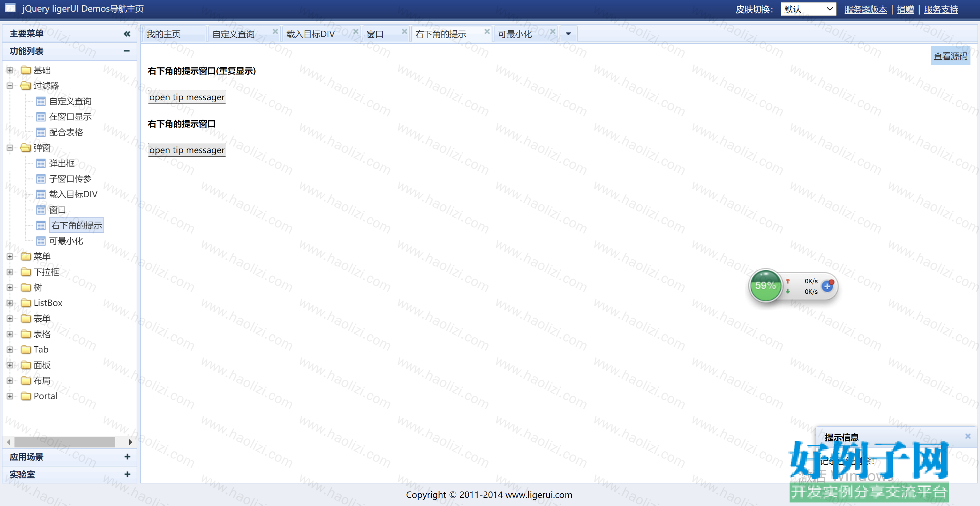Expand the 树 tree folder
The height and width of the screenshot is (506, 980).
click(10, 288)
